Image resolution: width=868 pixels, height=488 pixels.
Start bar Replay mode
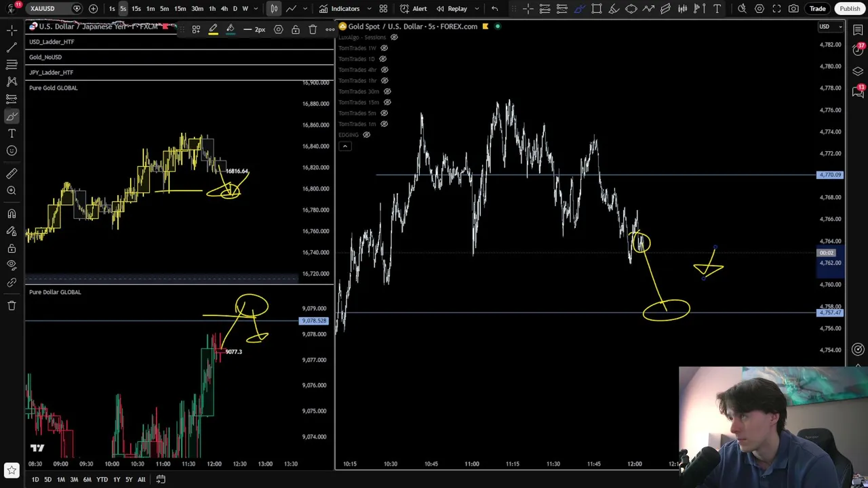click(x=452, y=8)
